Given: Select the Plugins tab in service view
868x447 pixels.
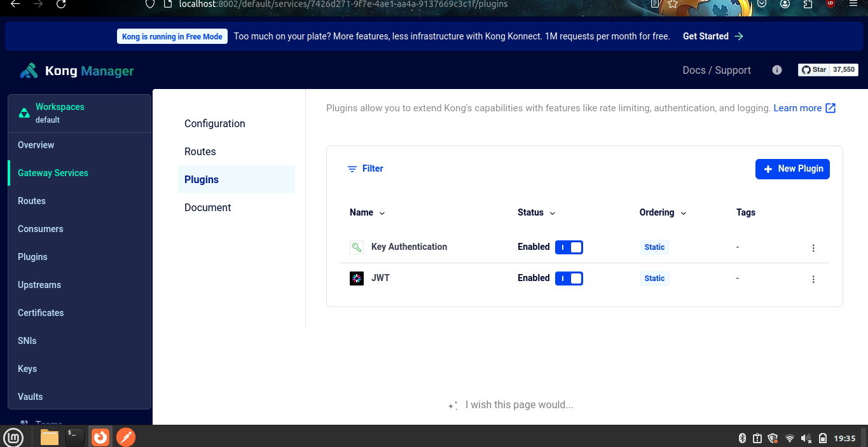Looking at the screenshot, I should tap(236, 179).
